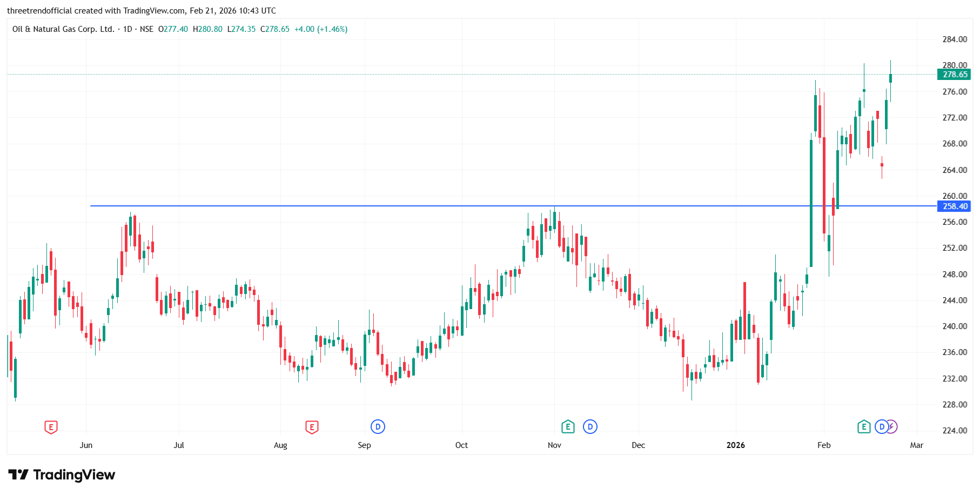This screenshot has width=980, height=495.
Task: Click the symbol name Oil & Natural Gas Corp. Ltd.
Action: coord(63,29)
